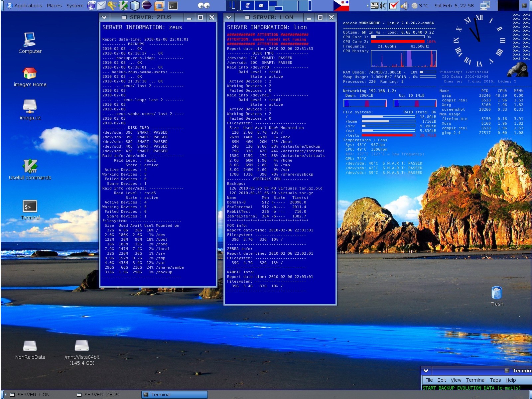Screen dimensions: 532x399
Task: Click the 'RabbitTest' Xen domain row
Action: coord(267,211)
